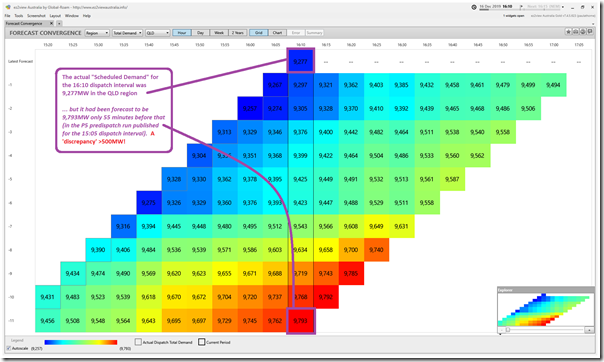
Task: Open the File menu
Action: coord(7,16)
